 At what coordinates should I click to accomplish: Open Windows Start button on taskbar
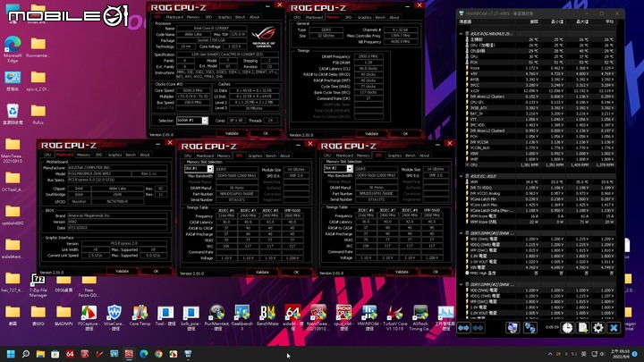[x=11, y=354]
